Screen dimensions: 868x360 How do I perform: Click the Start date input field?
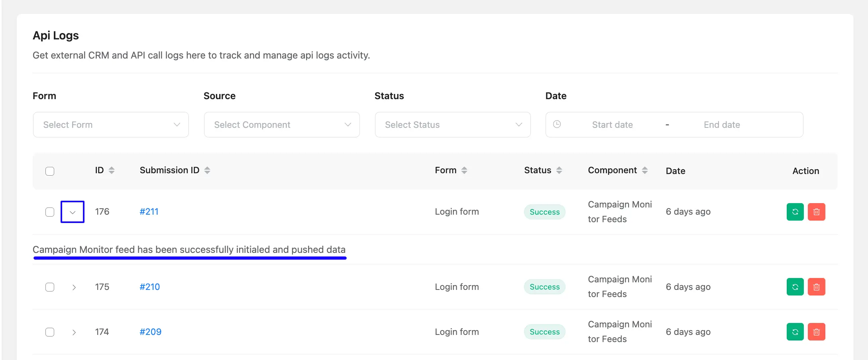tap(612, 124)
